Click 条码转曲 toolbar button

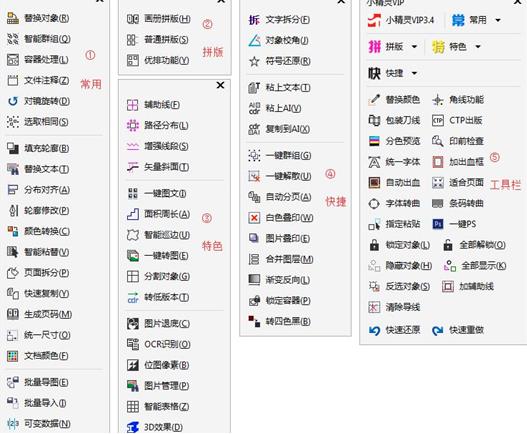(458, 203)
